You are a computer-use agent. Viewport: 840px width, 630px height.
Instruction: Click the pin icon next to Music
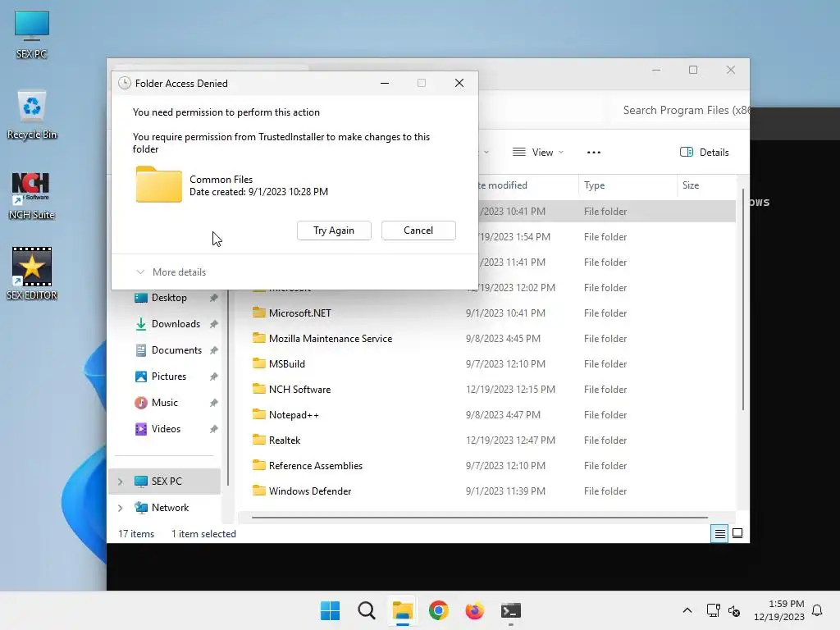point(214,403)
